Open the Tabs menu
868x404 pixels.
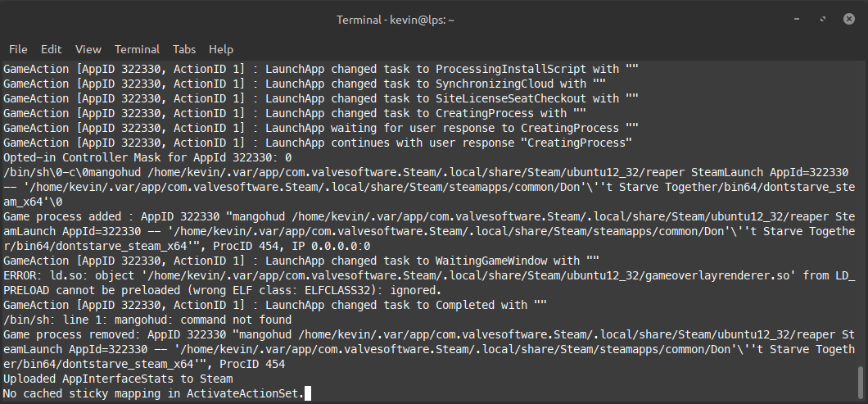pyautogui.click(x=184, y=49)
